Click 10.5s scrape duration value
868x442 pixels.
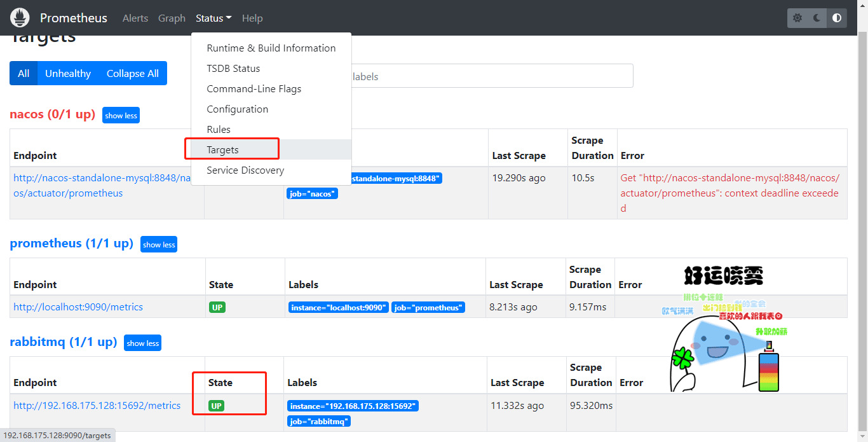[x=583, y=177]
